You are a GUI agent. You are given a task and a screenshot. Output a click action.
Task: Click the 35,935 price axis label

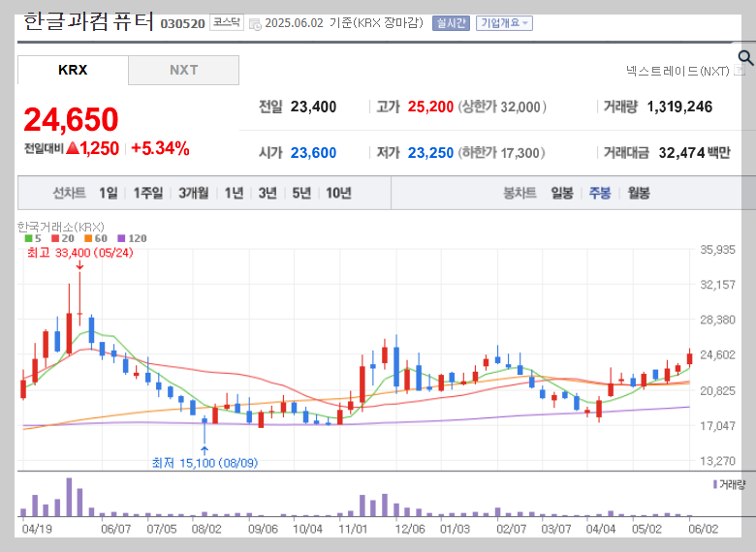click(x=718, y=250)
